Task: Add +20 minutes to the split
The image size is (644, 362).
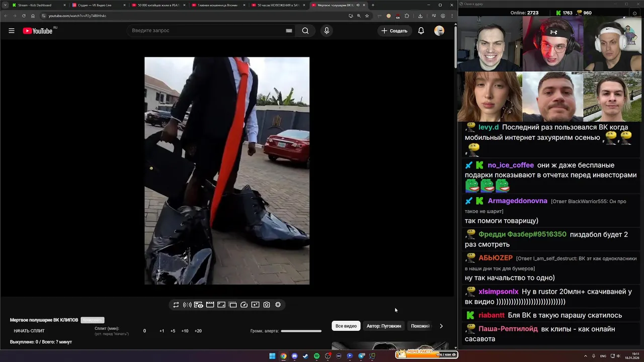Action: point(198,331)
